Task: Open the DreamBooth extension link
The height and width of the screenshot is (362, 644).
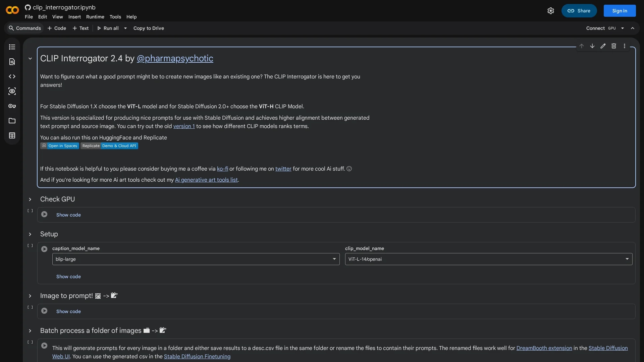Action: pyautogui.click(x=544, y=348)
